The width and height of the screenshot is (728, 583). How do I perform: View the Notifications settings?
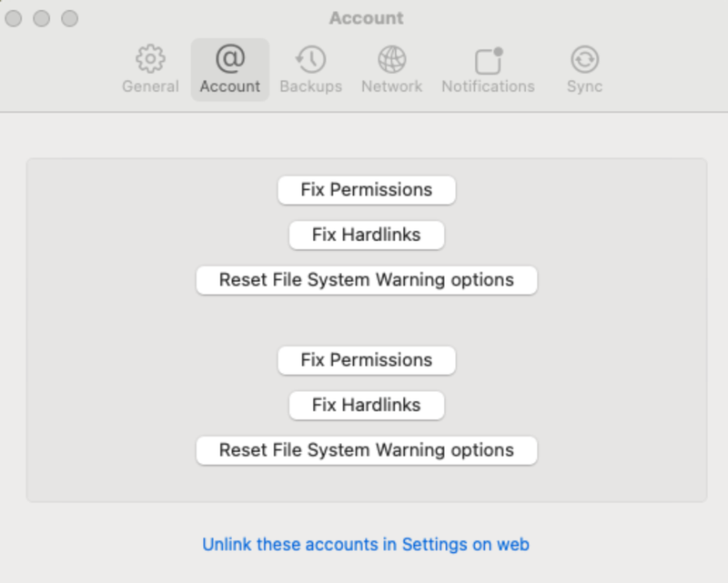tap(488, 69)
